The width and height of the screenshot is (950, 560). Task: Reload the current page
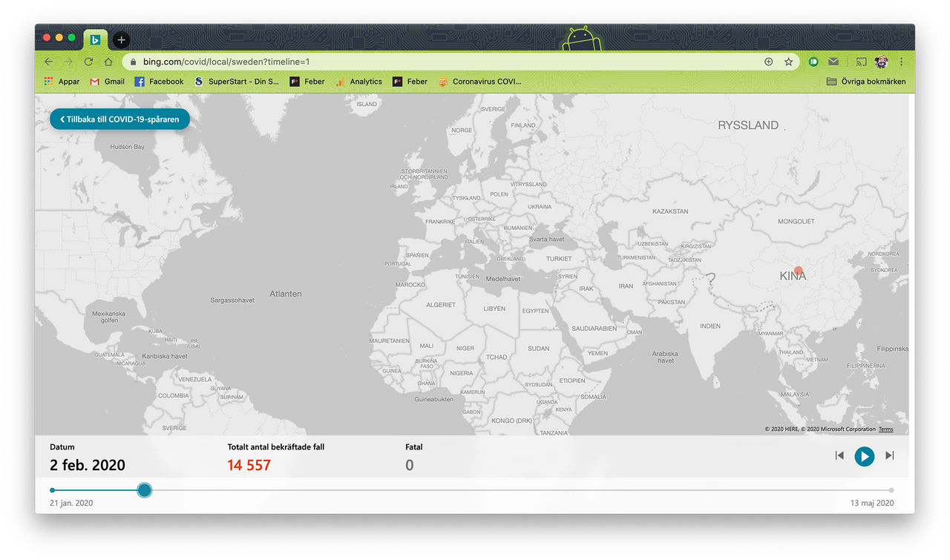[x=88, y=62]
